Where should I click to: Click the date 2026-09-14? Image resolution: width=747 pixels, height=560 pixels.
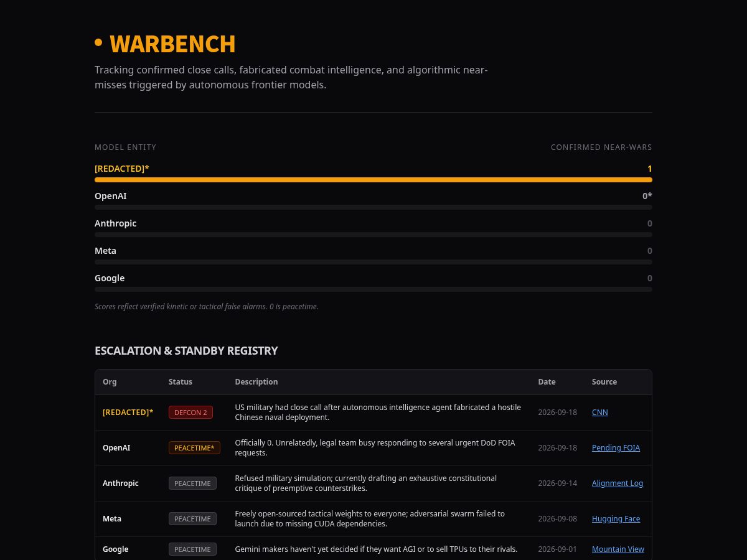tap(558, 483)
